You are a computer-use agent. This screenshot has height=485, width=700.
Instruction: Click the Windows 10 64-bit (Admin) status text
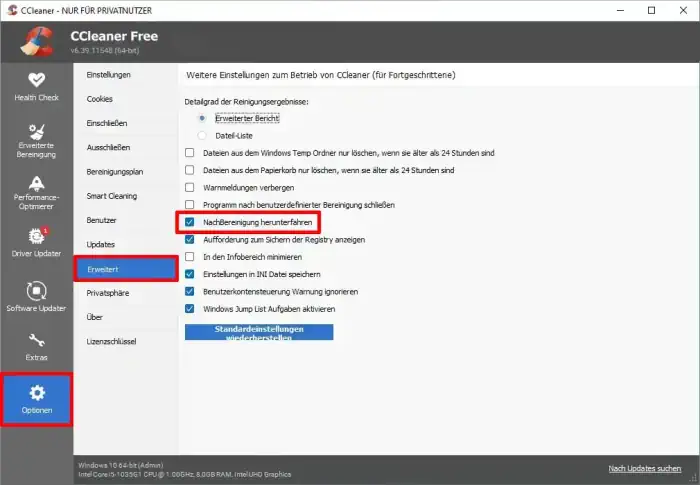pyautogui.click(x=121, y=465)
